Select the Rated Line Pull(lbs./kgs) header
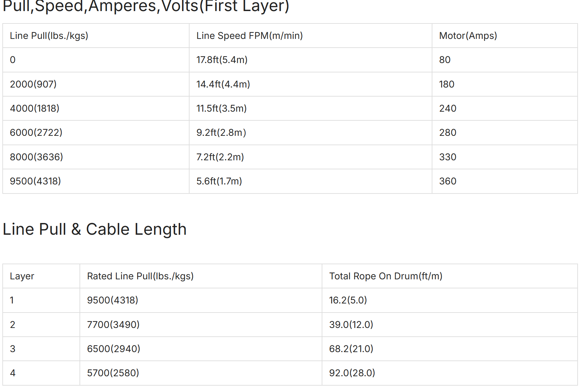Image resolution: width=582 pixels, height=392 pixels. [x=201, y=276]
